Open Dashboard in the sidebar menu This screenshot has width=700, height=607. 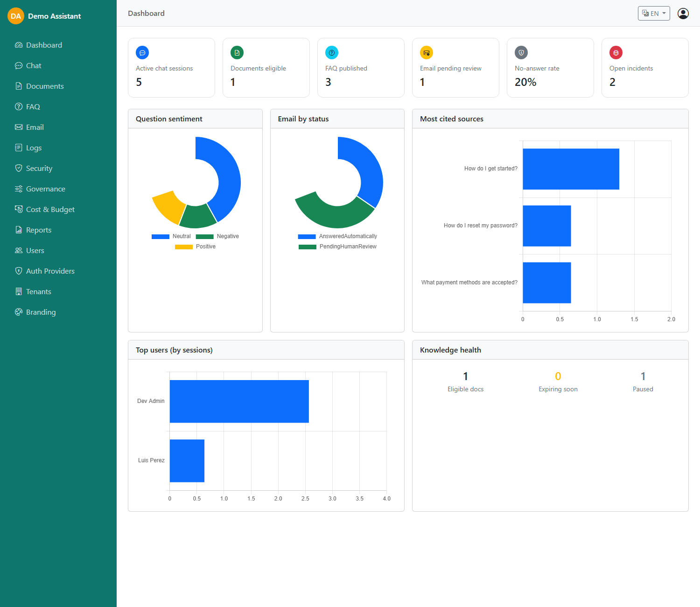(58, 45)
